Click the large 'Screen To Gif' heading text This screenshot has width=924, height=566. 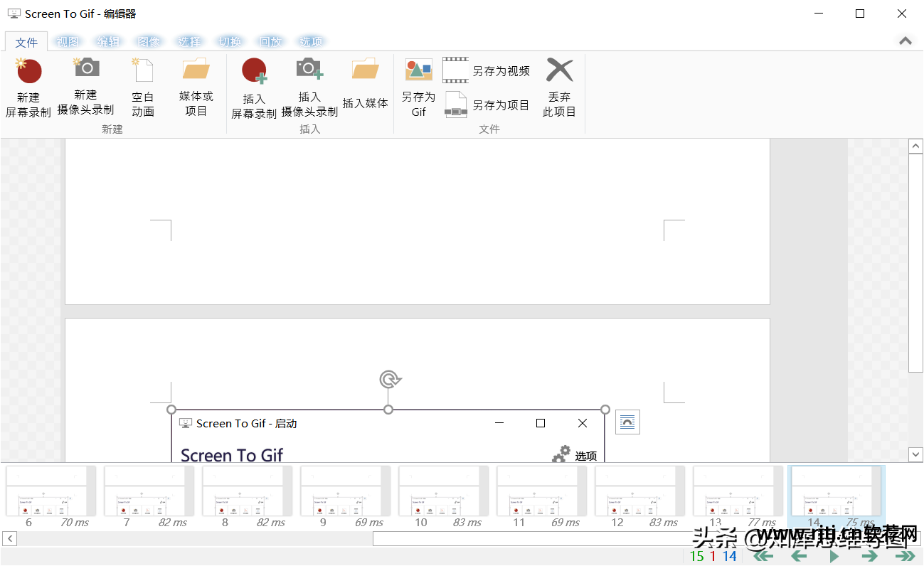(232, 455)
